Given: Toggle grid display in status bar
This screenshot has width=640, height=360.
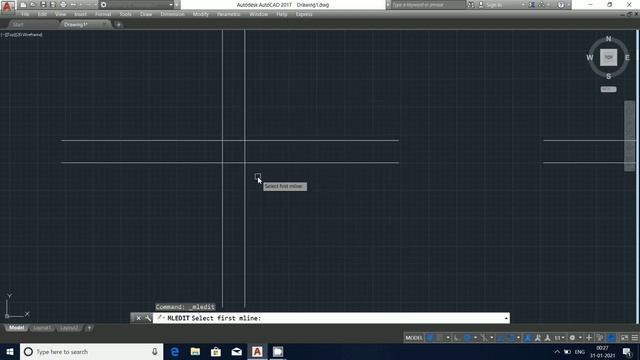Looking at the screenshot, I should [x=430, y=338].
